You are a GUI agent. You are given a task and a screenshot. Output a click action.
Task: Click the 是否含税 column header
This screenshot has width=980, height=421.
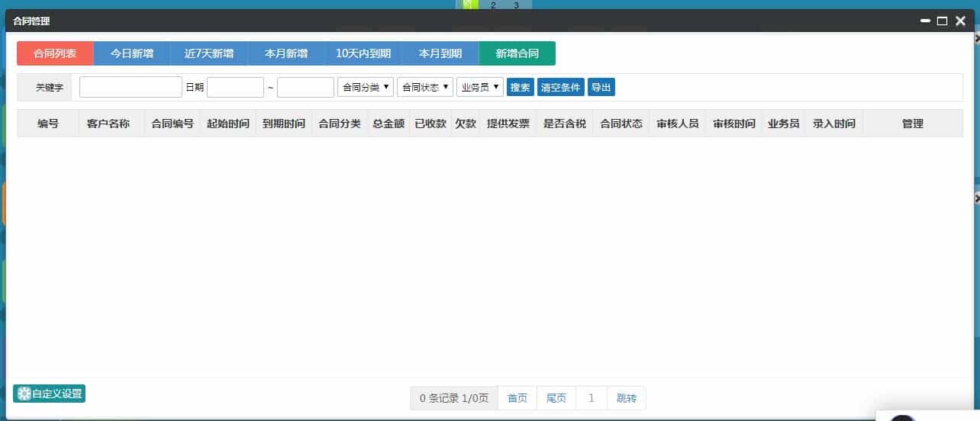(565, 124)
